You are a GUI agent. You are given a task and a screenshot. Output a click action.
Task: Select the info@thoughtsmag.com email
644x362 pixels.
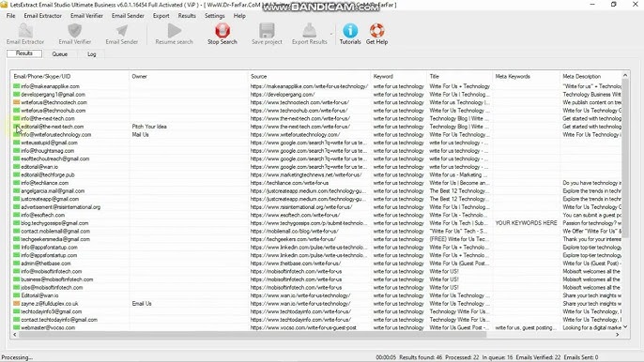(x=47, y=151)
